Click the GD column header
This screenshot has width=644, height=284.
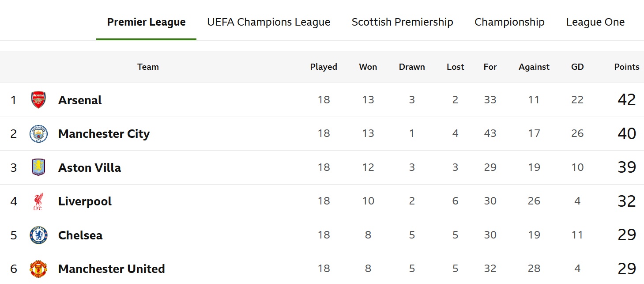click(x=577, y=67)
